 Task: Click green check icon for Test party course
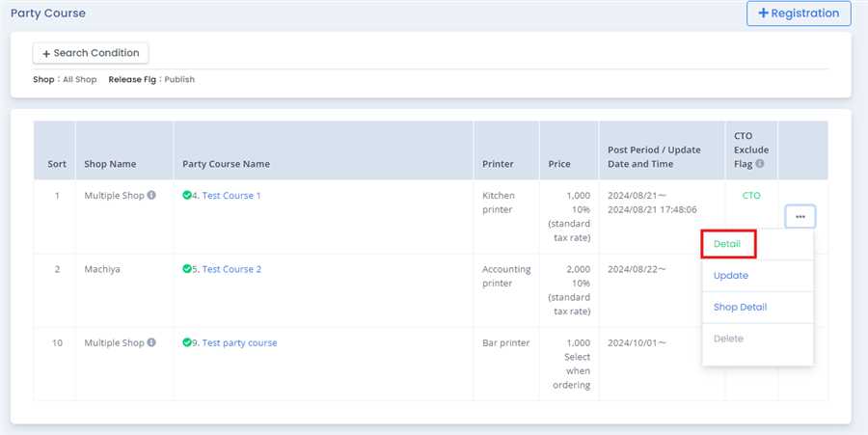click(187, 342)
